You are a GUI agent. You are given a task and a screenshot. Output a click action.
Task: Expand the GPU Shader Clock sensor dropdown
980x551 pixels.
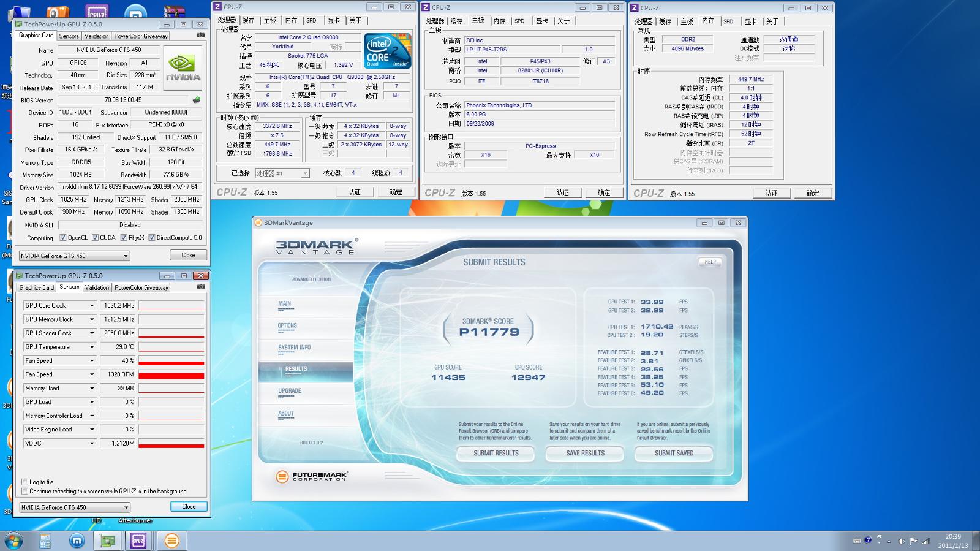coord(92,333)
